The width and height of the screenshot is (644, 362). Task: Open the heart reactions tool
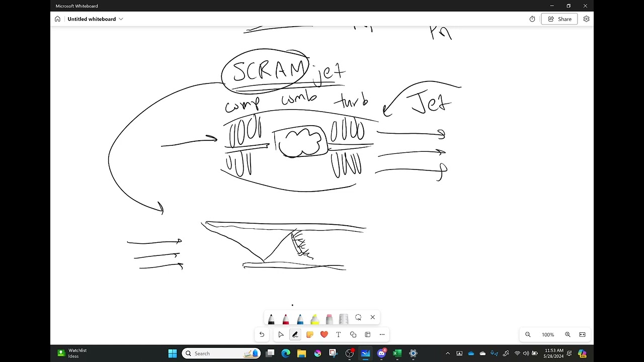pos(324,334)
